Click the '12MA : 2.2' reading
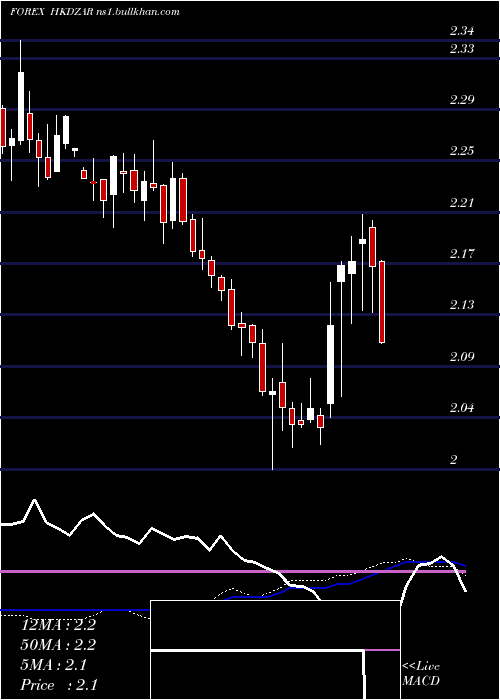The height and width of the screenshot is (700, 500). click(58, 625)
